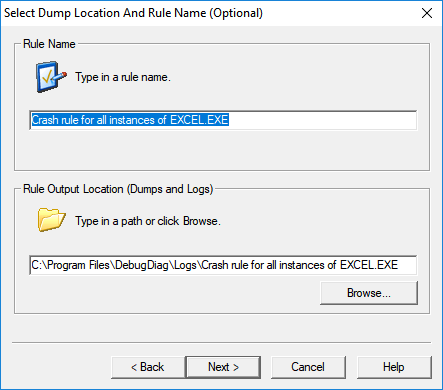The height and width of the screenshot is (390, 443).
Task: Proceed with the Next > button
Action: tap(223, 367)
